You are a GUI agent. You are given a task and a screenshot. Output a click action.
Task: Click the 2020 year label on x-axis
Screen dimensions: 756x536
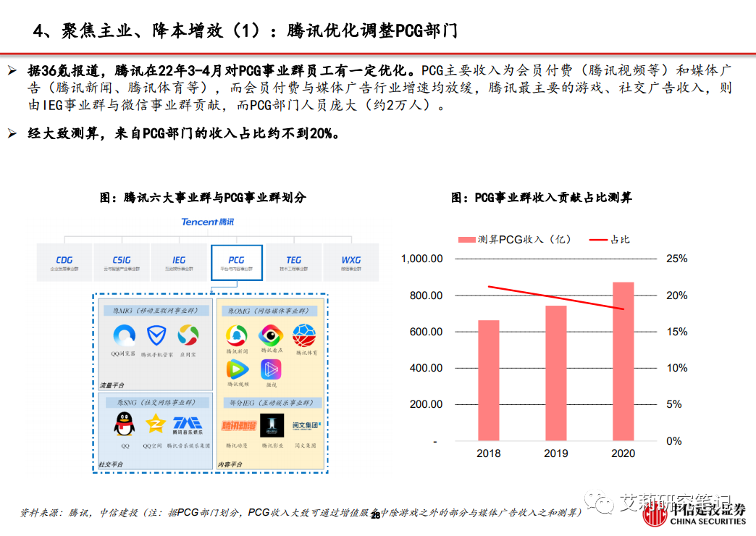623,453
